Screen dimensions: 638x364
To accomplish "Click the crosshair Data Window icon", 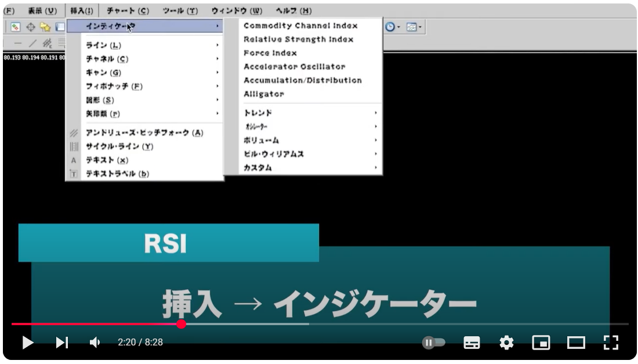I will (x=31, y=27).
